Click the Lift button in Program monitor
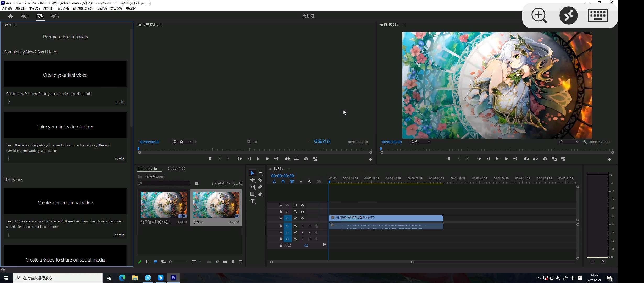 pos(526,159)
